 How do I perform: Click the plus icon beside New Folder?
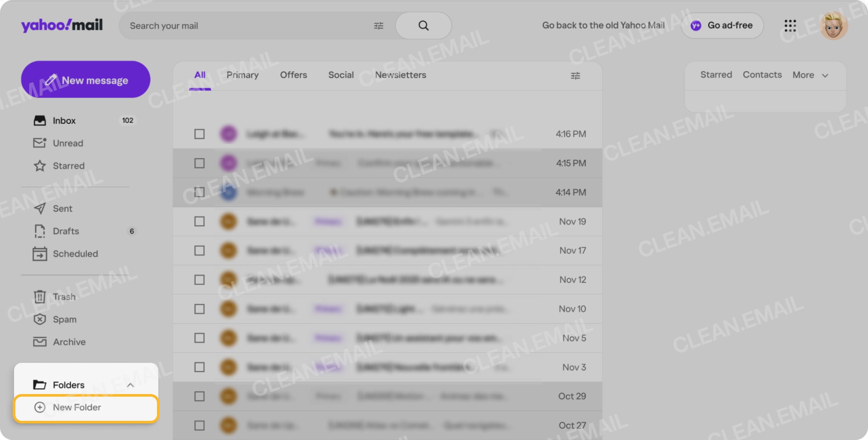40,407
